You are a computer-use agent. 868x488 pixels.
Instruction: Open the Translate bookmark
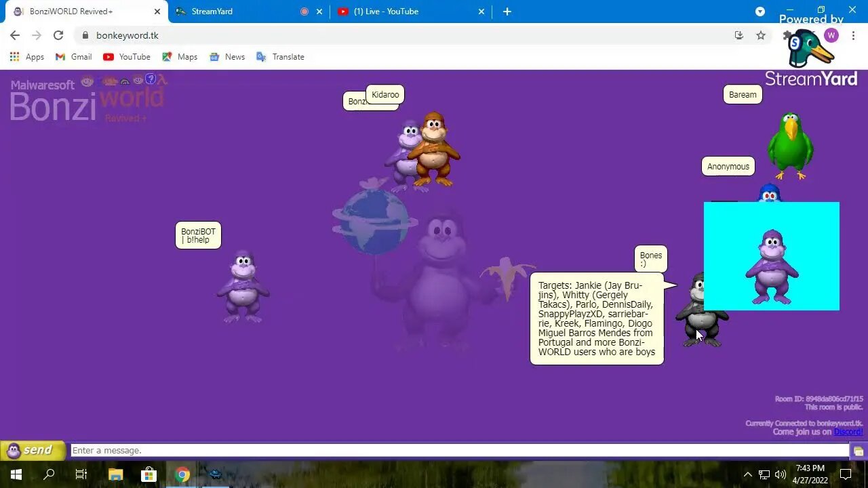tap(280, 57)
